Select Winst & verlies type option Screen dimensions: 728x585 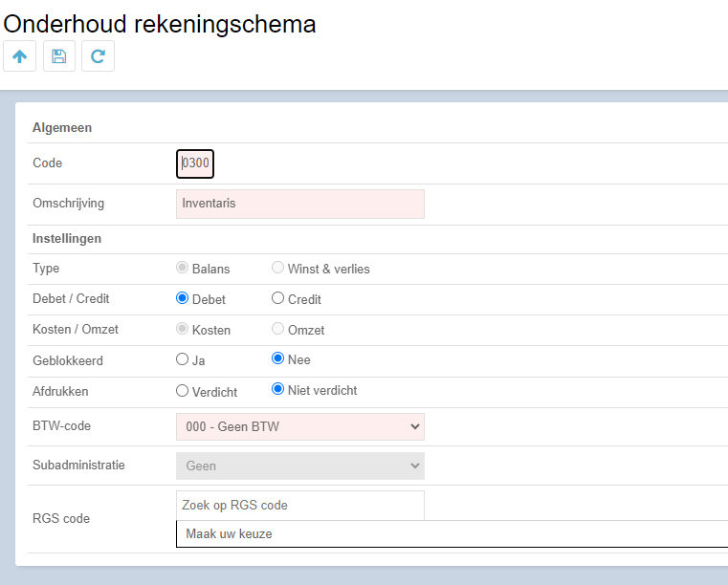coord(277,268)
